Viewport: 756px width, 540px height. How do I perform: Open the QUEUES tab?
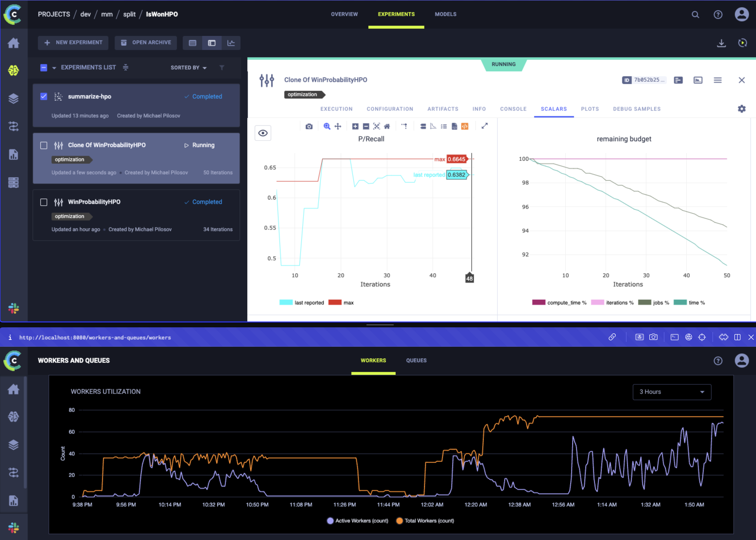click(416, 360)
